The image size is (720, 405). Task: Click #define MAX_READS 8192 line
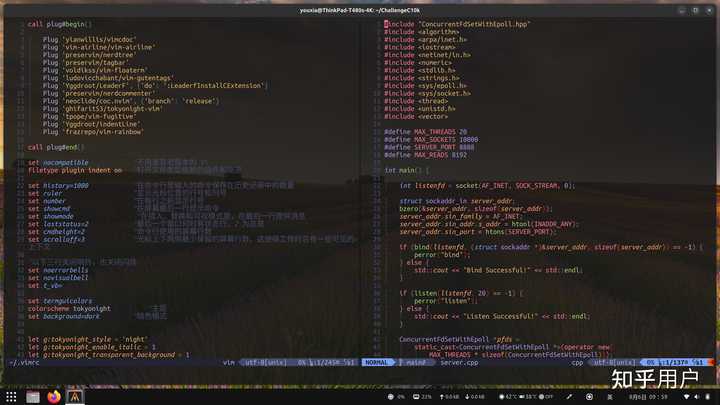point(426,155)
